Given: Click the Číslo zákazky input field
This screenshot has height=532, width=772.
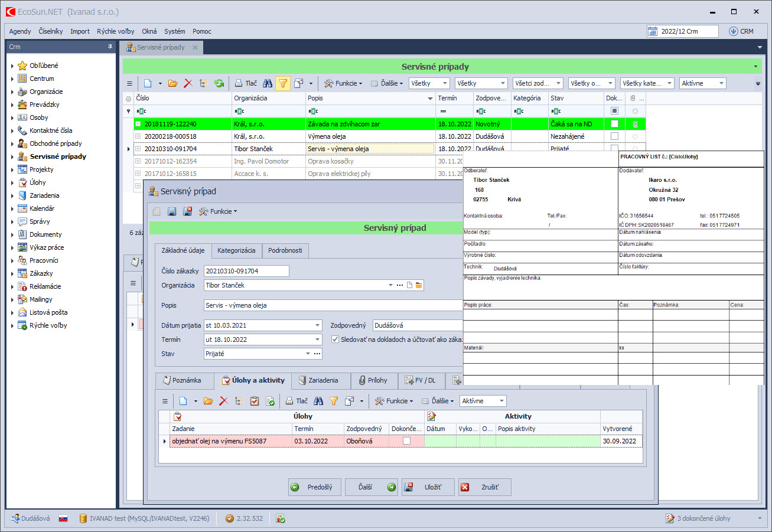Looking at the screenshot, I should coord(246,271).
